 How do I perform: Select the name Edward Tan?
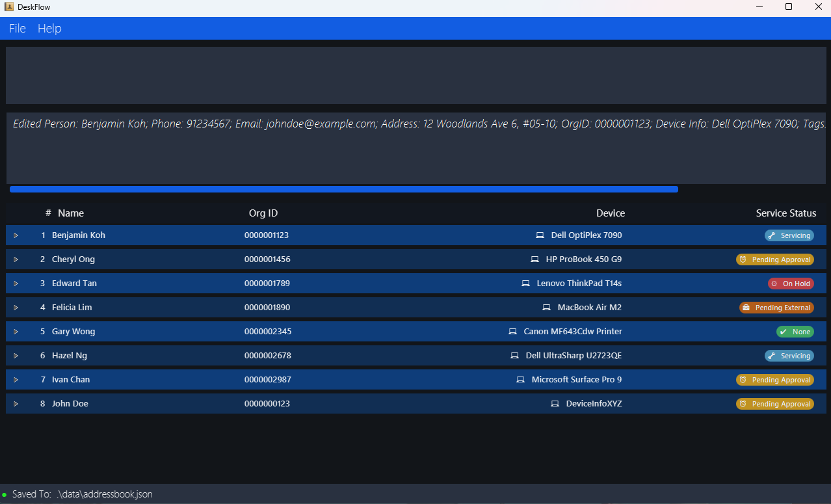tap(74, 284)
